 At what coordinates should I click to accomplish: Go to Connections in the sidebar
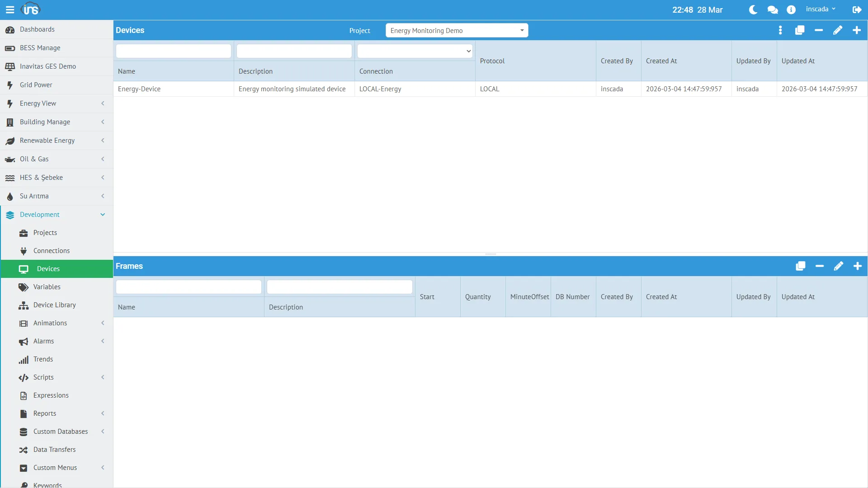tap(51, 251)
